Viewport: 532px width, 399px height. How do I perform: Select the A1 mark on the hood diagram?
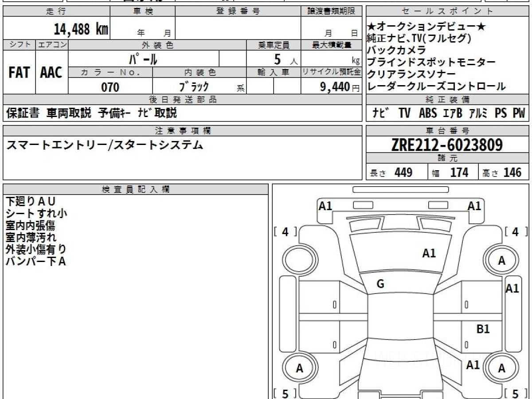click(x=429, y=253)
